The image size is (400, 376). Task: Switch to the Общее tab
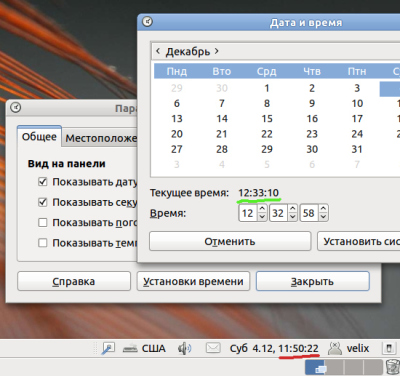[39, 137]
